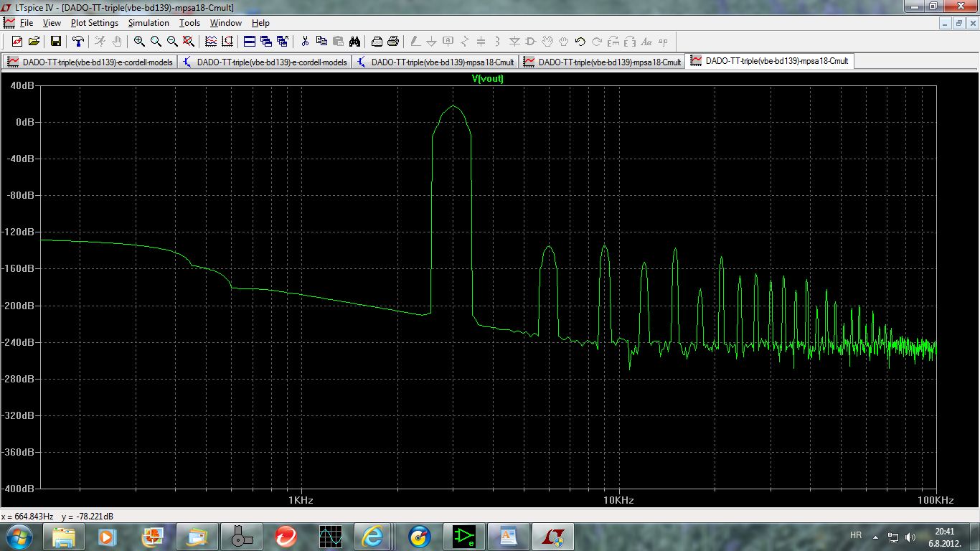980x551 pixels.
Task: Click the Text 'Aa' toolbar icon
Action: [646, 42]
